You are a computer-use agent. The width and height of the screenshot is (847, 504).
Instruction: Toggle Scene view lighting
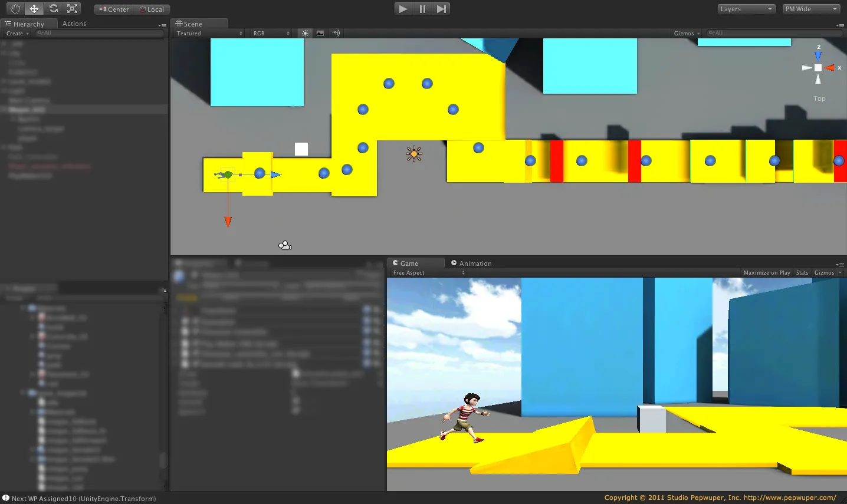(305, 33)
